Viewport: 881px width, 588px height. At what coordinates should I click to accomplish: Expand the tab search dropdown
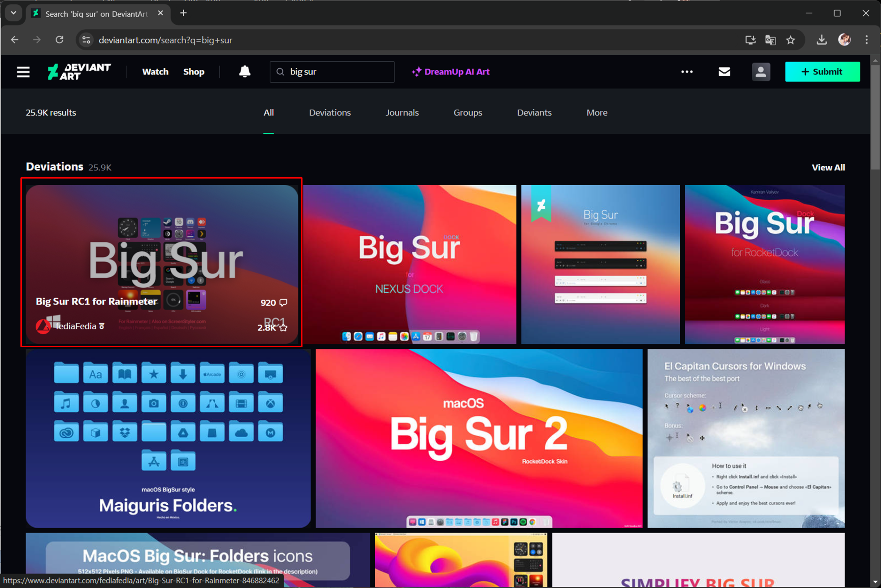13,13
